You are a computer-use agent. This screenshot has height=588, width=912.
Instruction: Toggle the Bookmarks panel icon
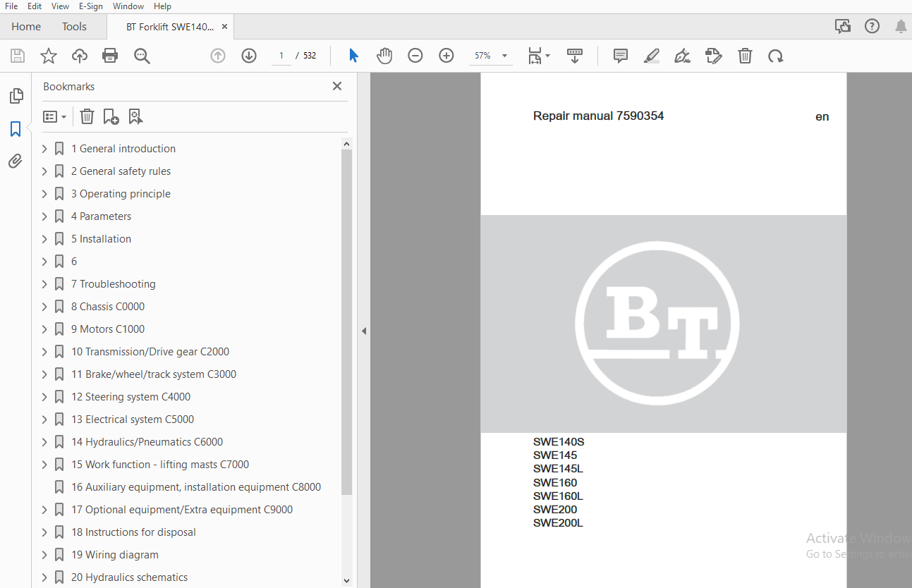(16, 129)
